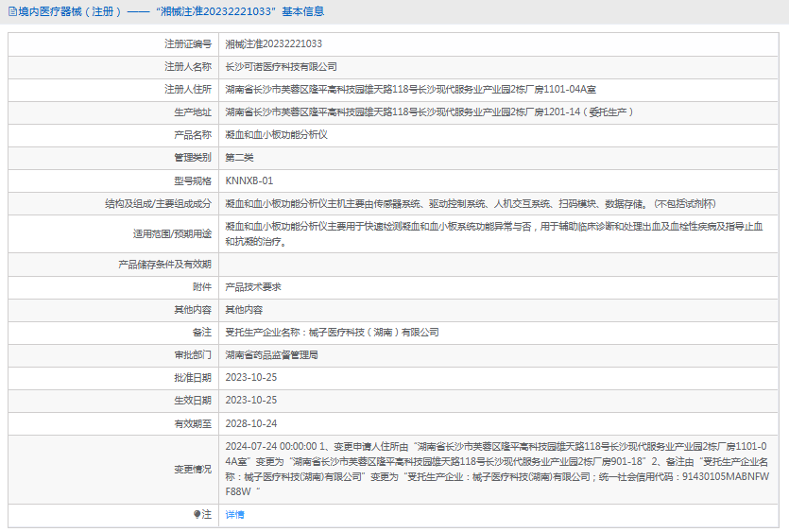Select the effective date in 生效日期 row
Screen dimensions: 789x532
[x=251, y=400]
